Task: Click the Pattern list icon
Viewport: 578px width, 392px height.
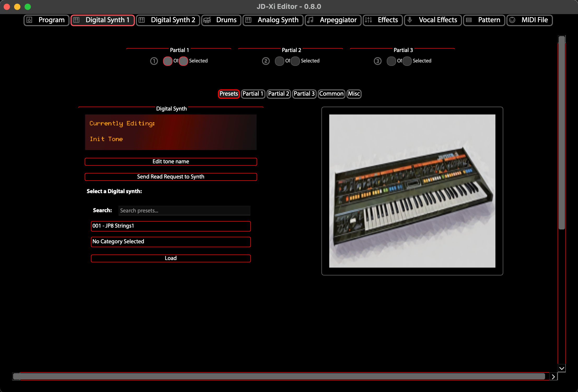Action: click(469, 20)
